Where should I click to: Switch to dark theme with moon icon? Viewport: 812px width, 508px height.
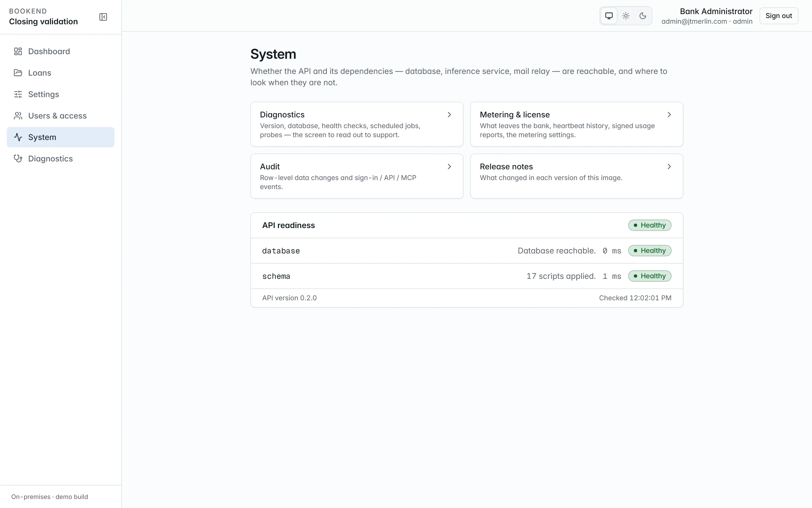coord(643,16)
